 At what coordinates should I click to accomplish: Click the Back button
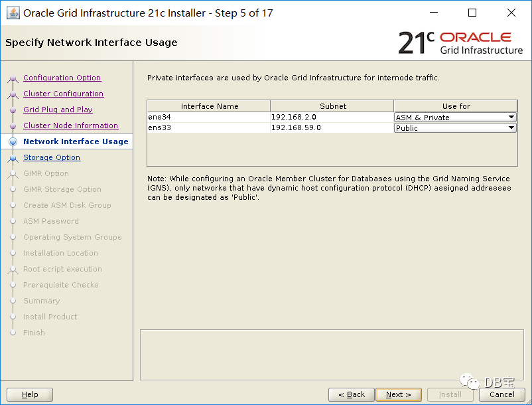click(352, 394)
